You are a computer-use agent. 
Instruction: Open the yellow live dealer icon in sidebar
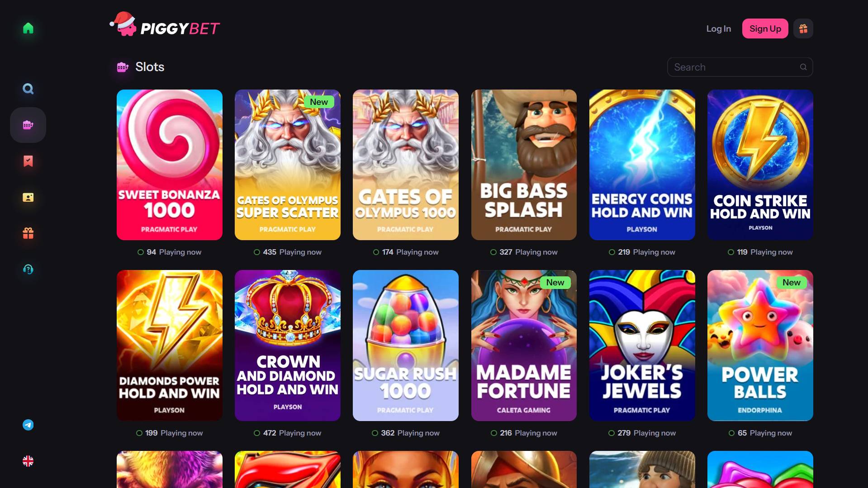(28, 197)
